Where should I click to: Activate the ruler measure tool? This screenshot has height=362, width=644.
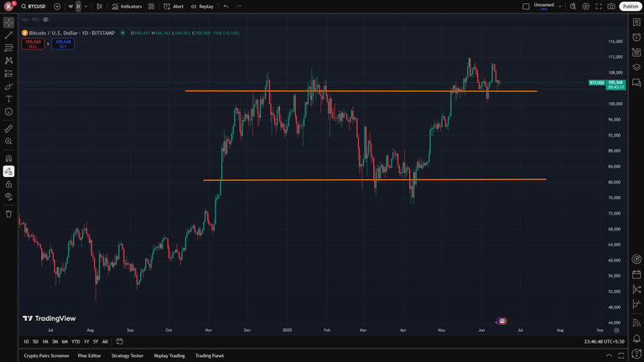click(x=8, y=128)
